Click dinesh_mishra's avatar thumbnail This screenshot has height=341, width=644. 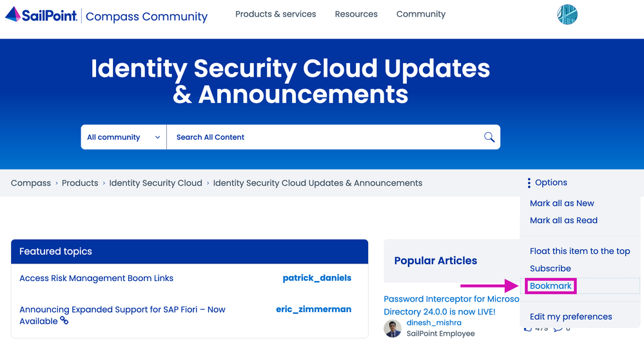393,328
